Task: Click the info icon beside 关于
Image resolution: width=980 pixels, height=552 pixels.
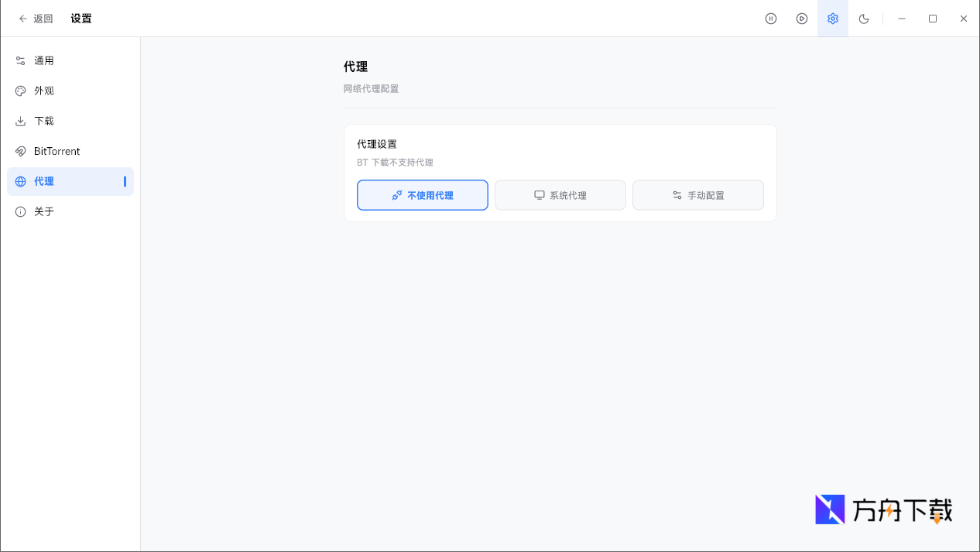Action: [x=19, y=211]
